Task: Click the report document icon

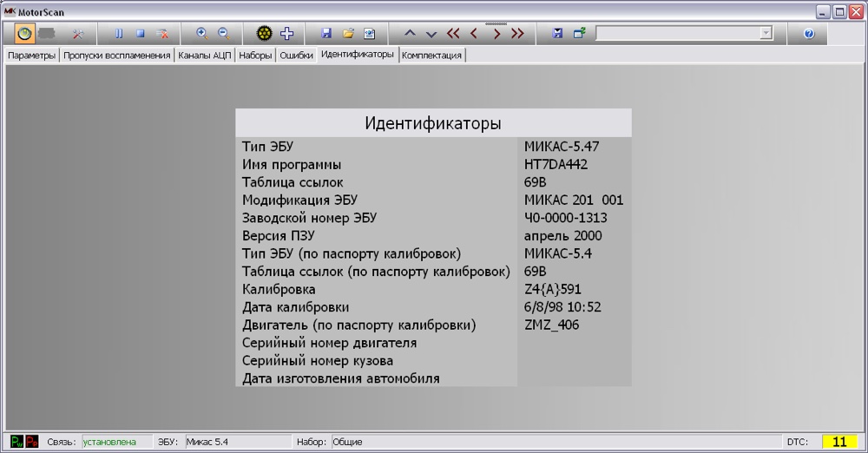Action: point(370,34)
